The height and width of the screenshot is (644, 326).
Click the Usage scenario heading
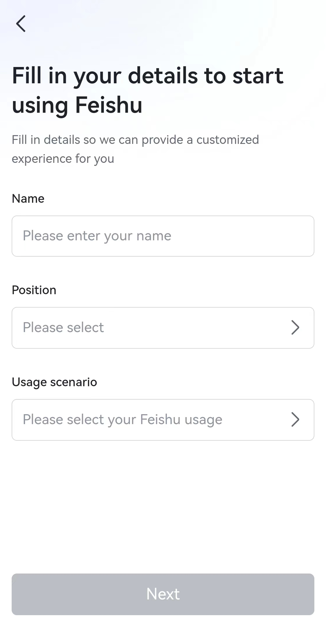tap(54, 382)
